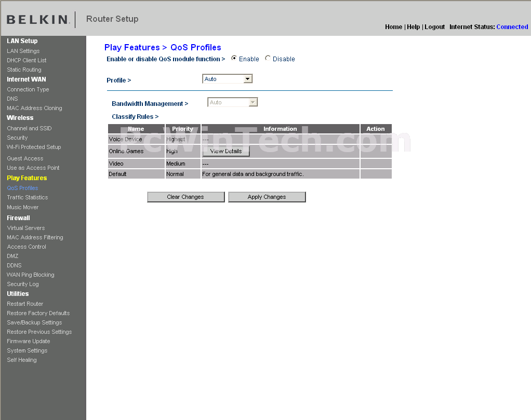Select QoS Profiles in the sidebar
Screen dimensions: 531x420
tap(22, 188)
